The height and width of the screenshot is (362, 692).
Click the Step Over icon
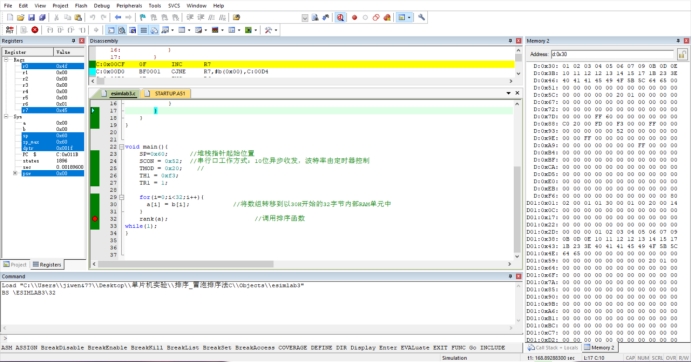pyautogui.click(x=60, y=30)
